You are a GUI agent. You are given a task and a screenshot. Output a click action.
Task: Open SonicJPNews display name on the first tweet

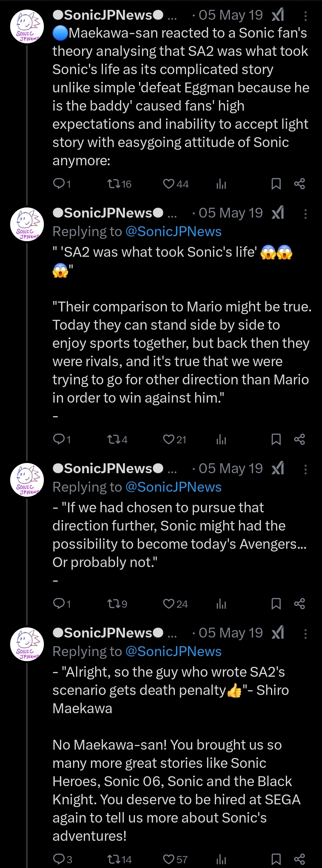point(108,15)
